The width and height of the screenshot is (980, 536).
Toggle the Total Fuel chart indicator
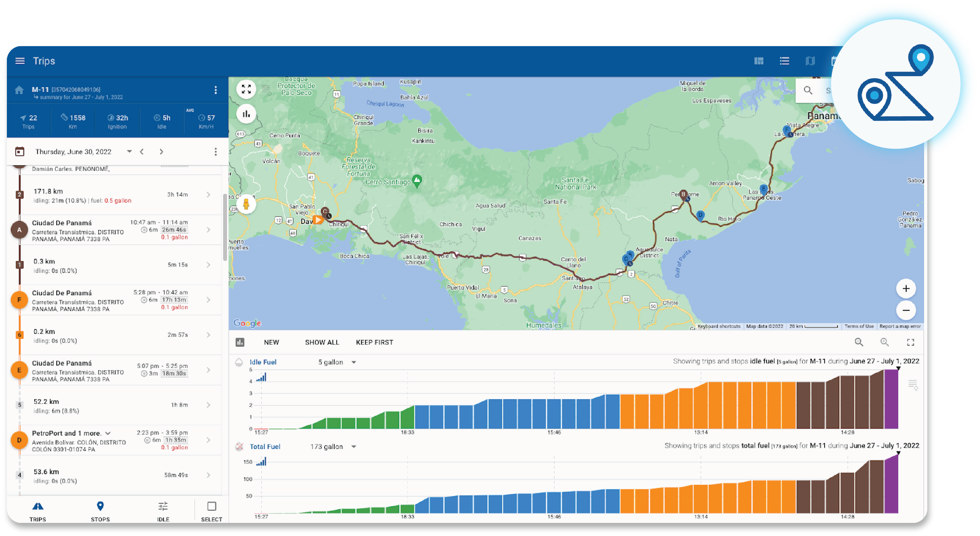pos(239,447)
